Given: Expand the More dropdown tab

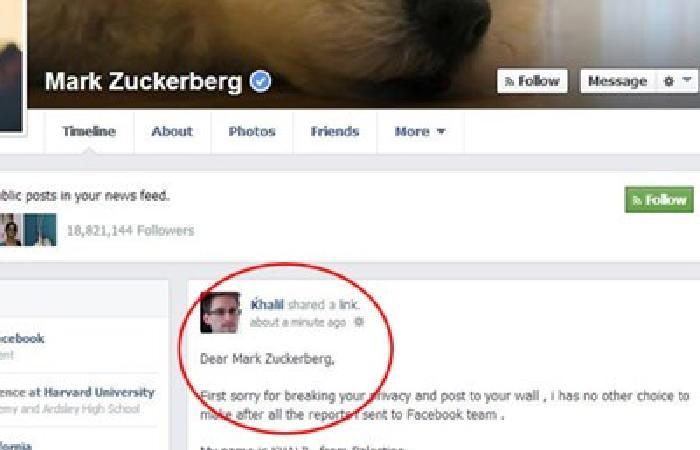Looking at the screenshot, I should (x=420, y=132).
